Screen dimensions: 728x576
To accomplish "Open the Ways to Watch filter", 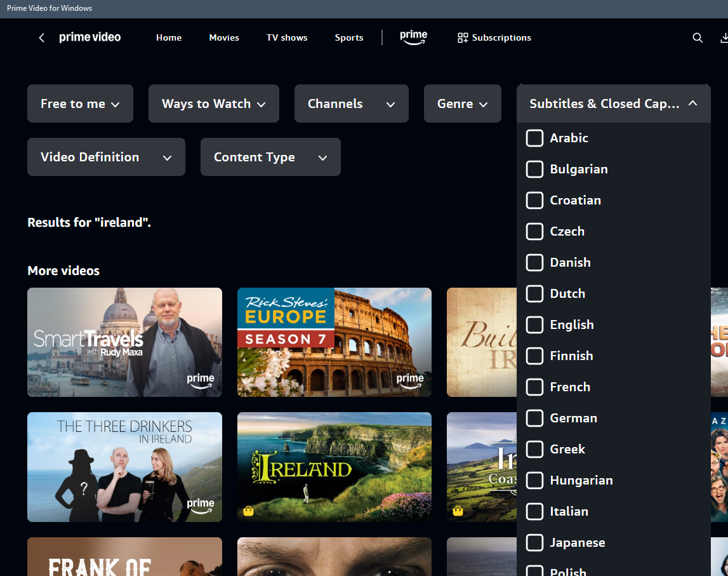I will (x=213, y=104).
